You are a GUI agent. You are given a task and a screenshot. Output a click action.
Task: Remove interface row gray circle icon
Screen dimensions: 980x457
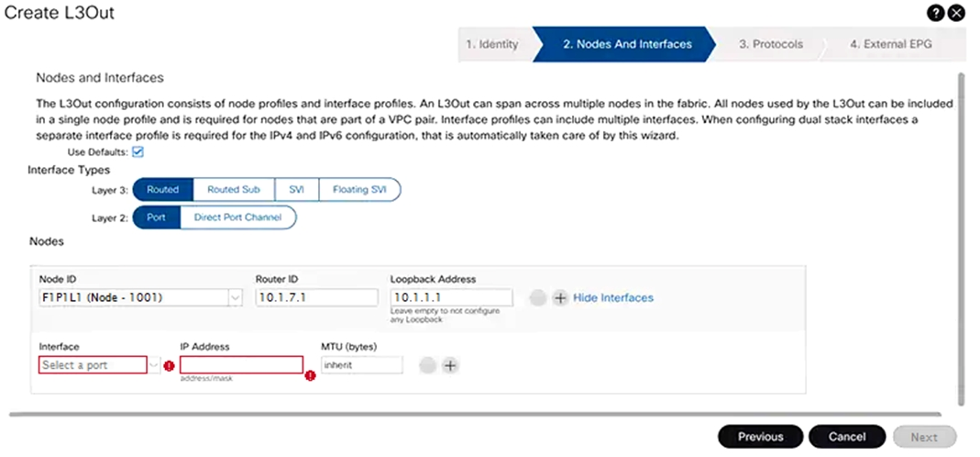pyautogui.click(x=427, y=365)
